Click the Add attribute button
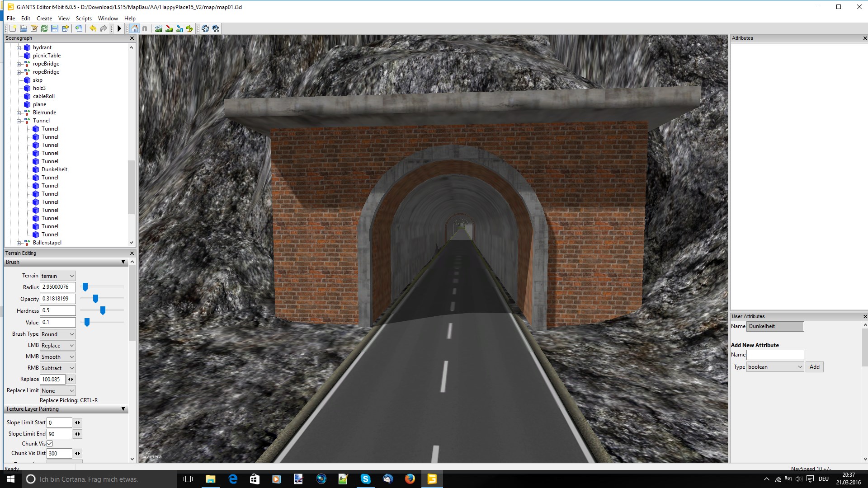Screen dimensions: 868x488 click(x=814, y=367)
